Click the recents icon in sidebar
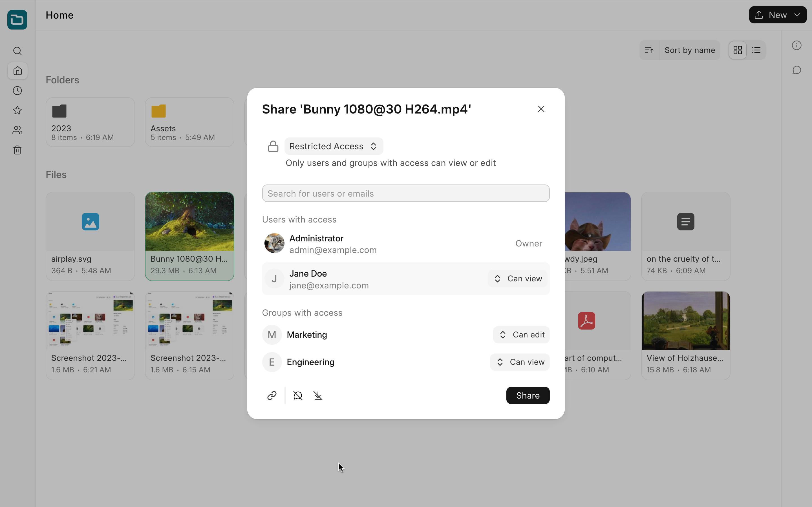Viewport: 812px width, 507px height. (17, 90)
